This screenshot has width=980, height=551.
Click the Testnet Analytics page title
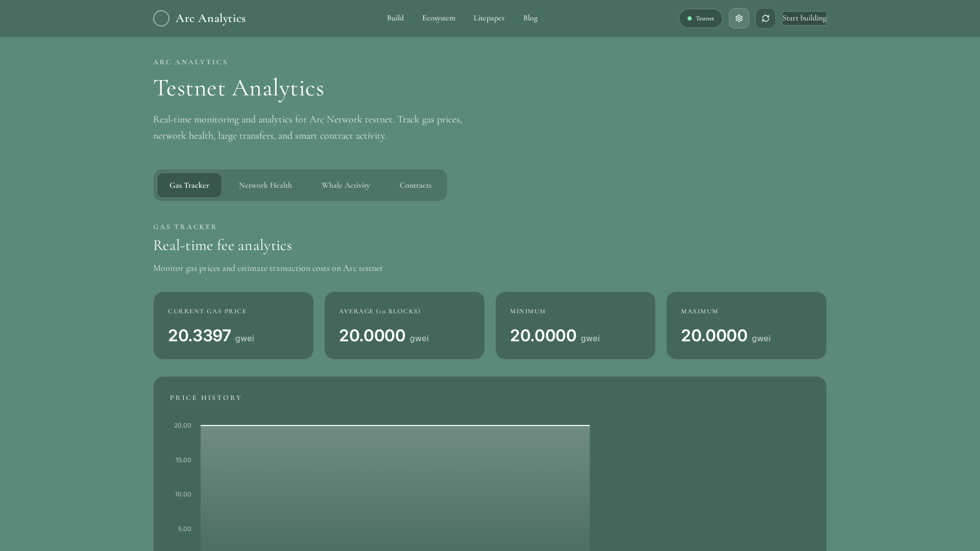(x=238, y=88)
